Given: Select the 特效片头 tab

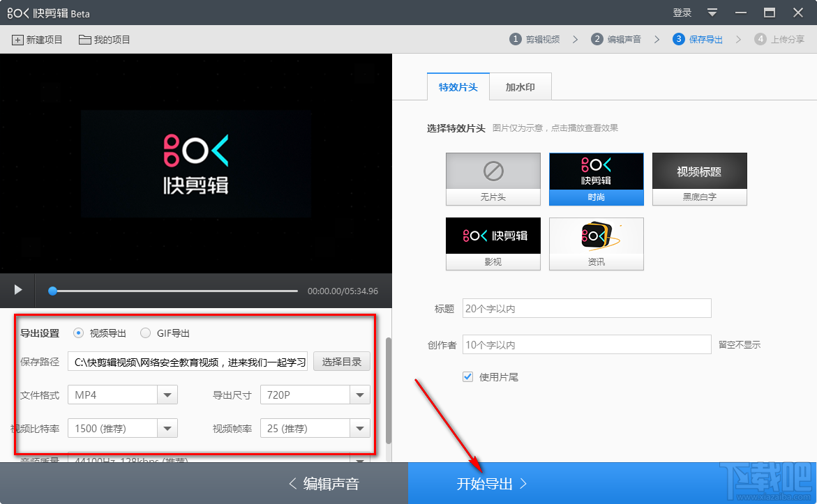Looking at the screenshot, I should 458,86.
